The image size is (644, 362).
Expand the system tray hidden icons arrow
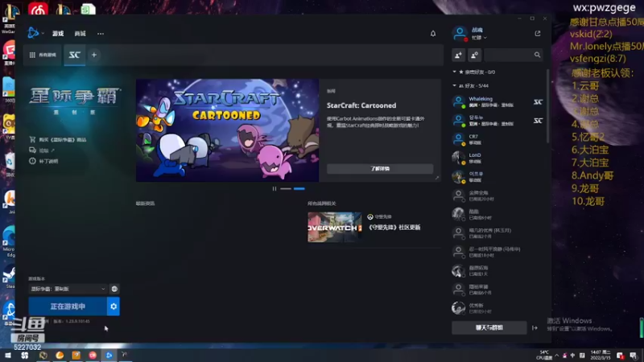556,356
